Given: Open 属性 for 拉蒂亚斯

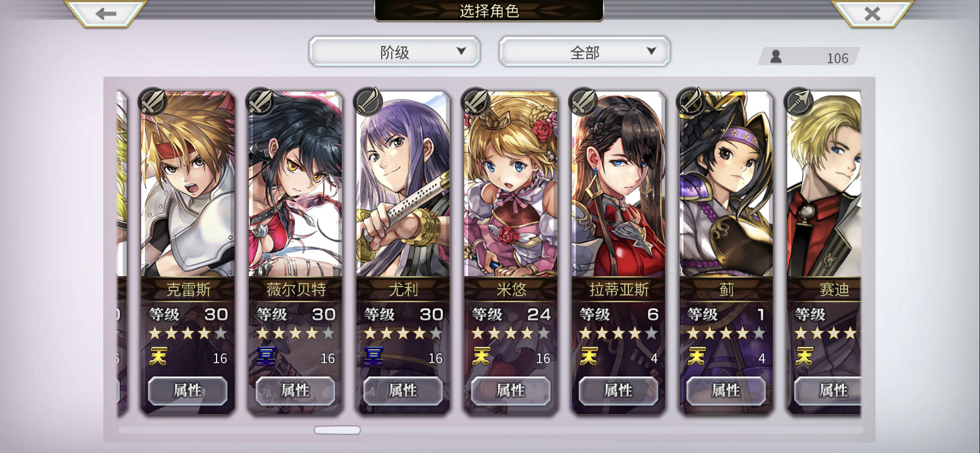Looking at the screenshot, I should 619,391.
